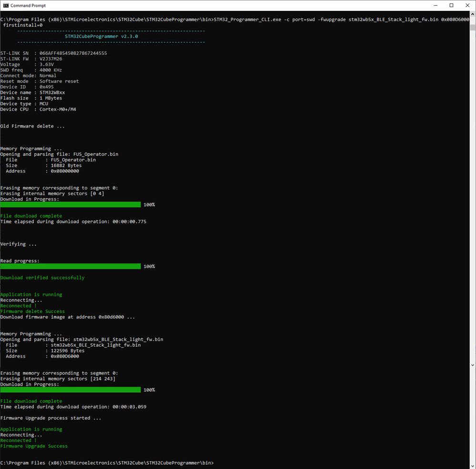Click the 'Old Firmware delete ...' line
Screen dimensions: 476x469
pos(32,126)
